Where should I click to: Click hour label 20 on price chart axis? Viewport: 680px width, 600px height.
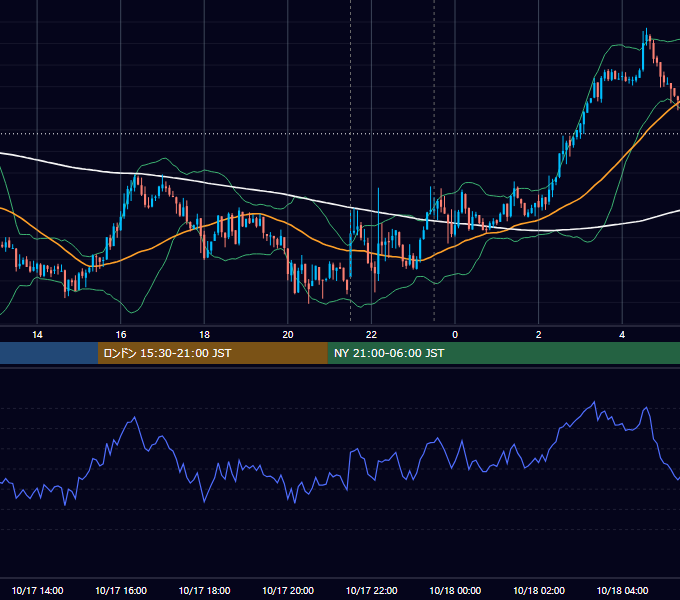pos(288,335)
